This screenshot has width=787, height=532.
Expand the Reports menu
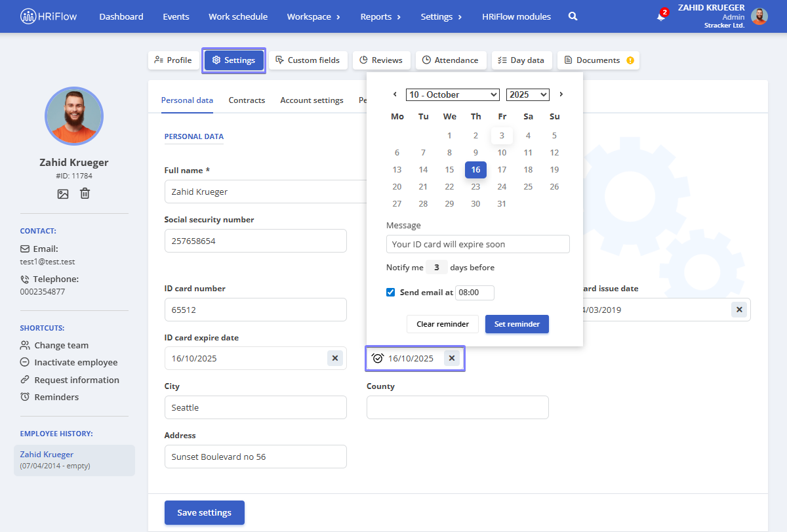(380, 16)
